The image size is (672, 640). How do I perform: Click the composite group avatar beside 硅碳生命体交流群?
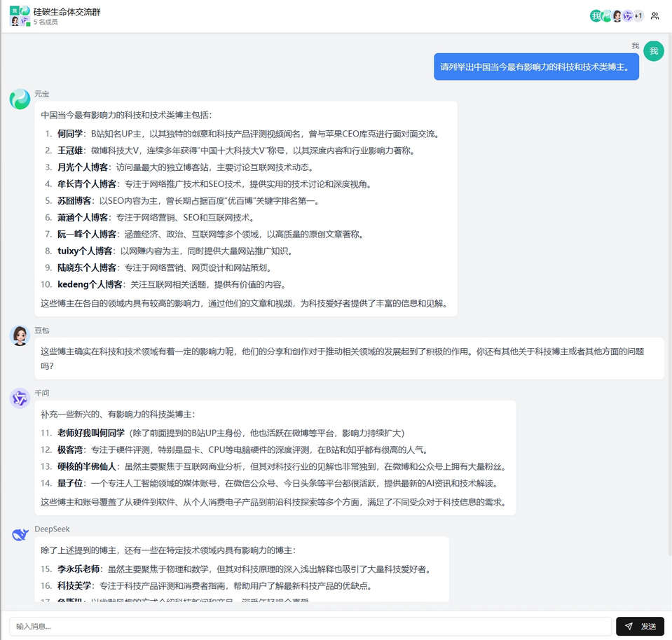point(20,16)
